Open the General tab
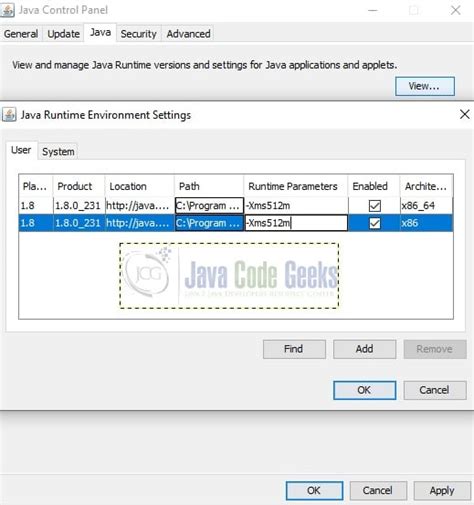 click(21, 34)
